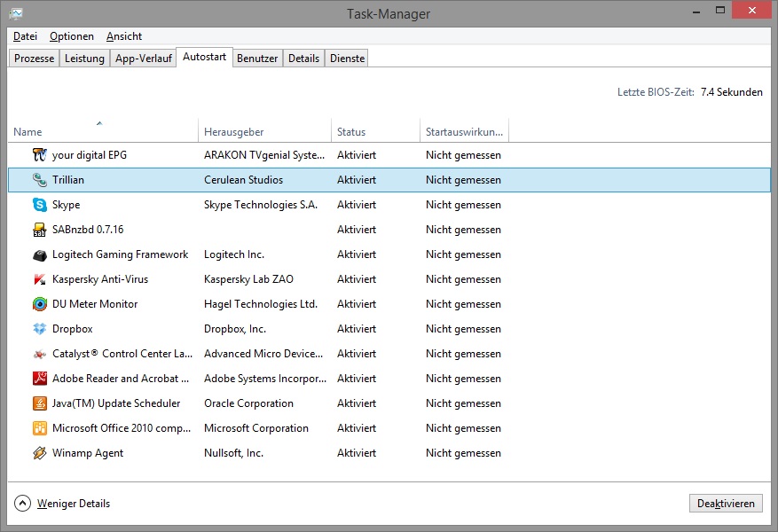This screenshot has width=778, height=532.
Task: Select the DU Meter Monitor entry
Action: (95, 304)
